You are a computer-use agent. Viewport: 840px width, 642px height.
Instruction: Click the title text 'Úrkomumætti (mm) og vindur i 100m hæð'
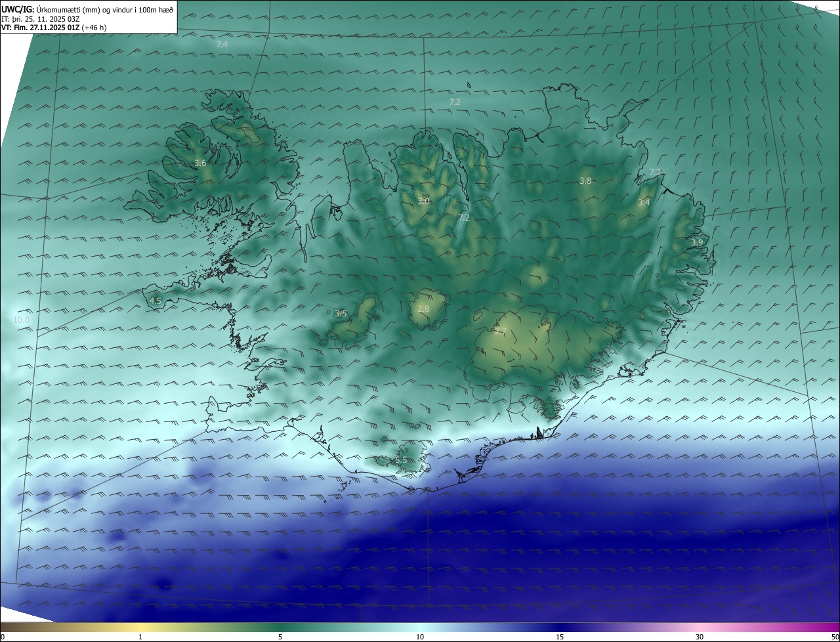coord(105,9)
